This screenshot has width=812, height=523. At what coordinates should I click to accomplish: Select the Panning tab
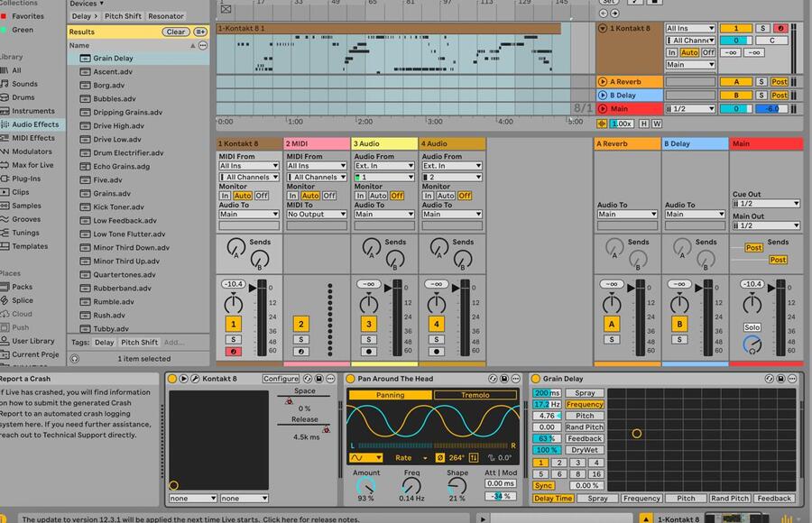pyautogui.click(x=390, y=395)
